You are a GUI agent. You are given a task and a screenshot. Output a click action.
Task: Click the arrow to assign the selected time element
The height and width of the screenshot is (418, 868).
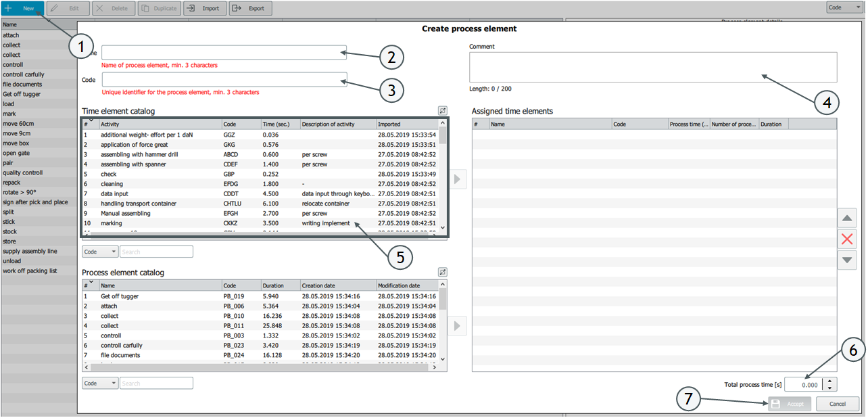458,179
